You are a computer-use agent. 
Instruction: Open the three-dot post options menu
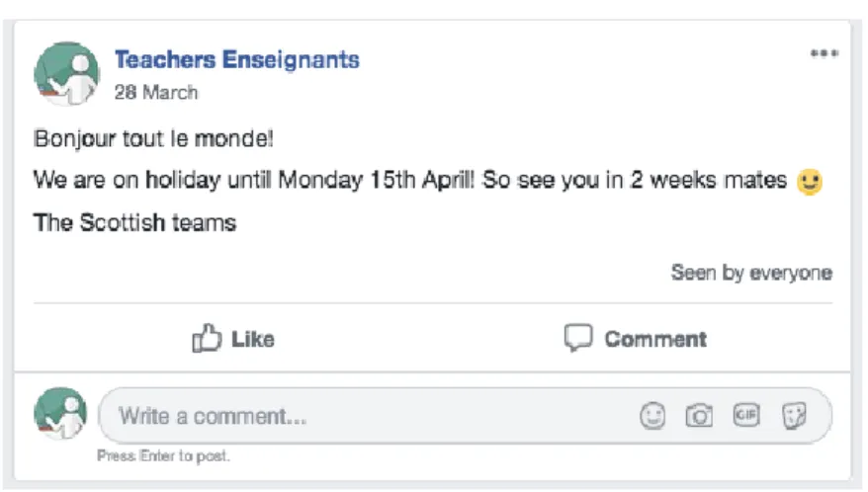click(825, 53)
